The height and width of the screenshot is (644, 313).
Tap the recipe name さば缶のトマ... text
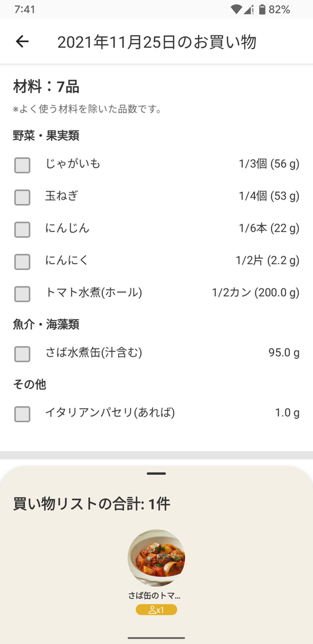154,596
